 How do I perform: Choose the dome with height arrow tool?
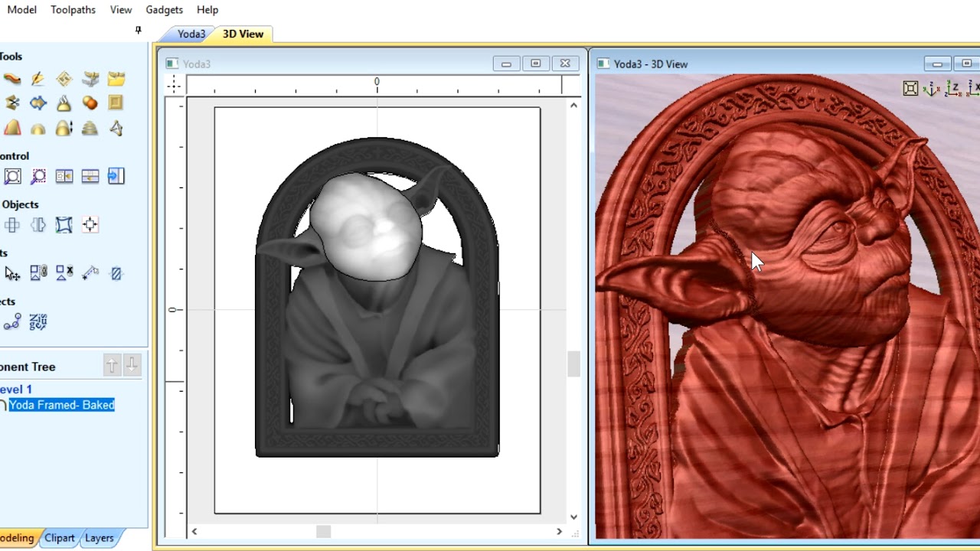(x=64, y=128)
